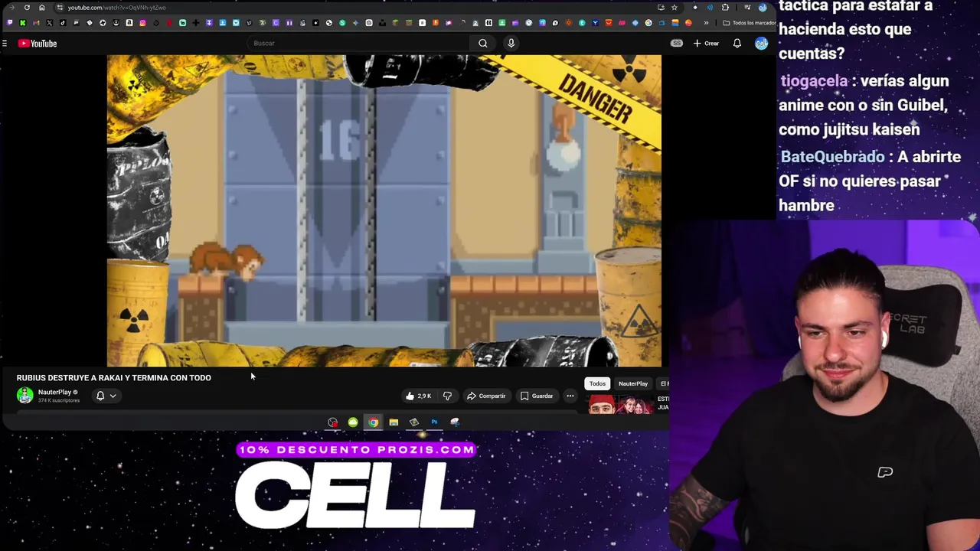Select the Todos filter chip
Screen dimensions: 980x551
(597, 383)
